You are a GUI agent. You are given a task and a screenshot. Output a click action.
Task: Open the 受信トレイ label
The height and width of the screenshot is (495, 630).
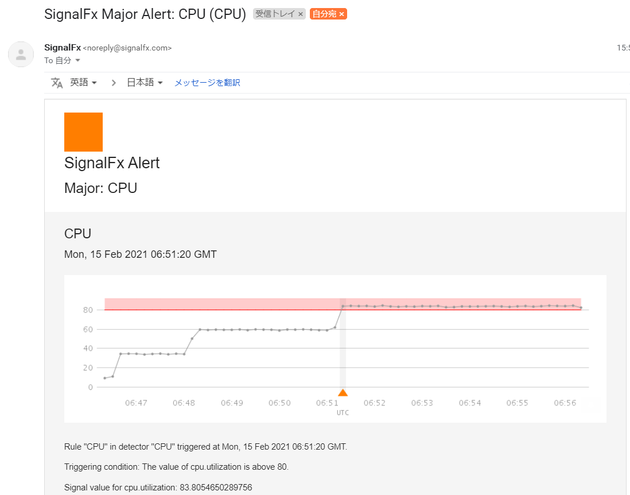point(276,14)
